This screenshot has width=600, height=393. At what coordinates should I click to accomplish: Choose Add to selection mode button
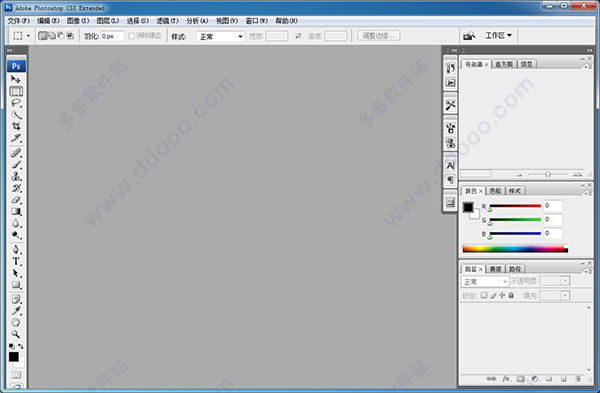52,36
